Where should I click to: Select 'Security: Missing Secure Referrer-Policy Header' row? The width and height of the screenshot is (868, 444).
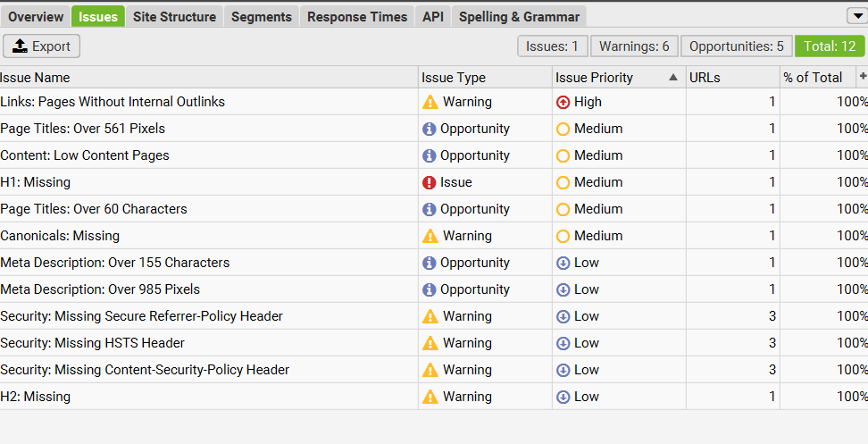tap(434, 316)
